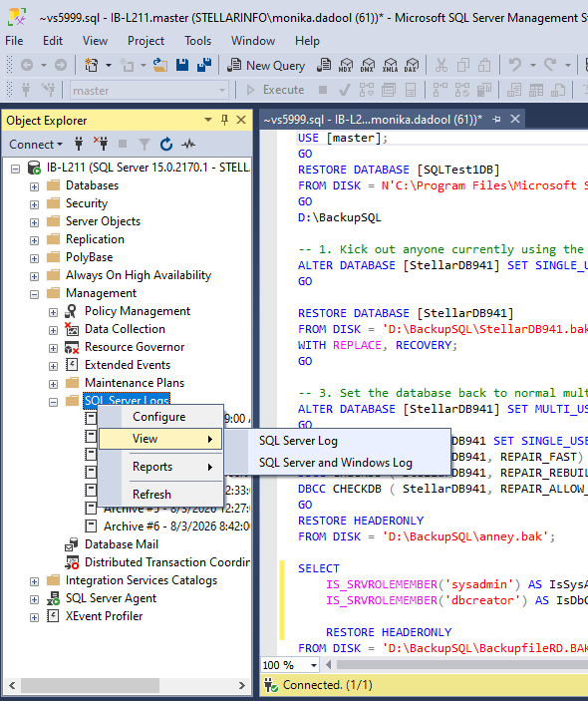Click the MDX query icon

[346, 66]
